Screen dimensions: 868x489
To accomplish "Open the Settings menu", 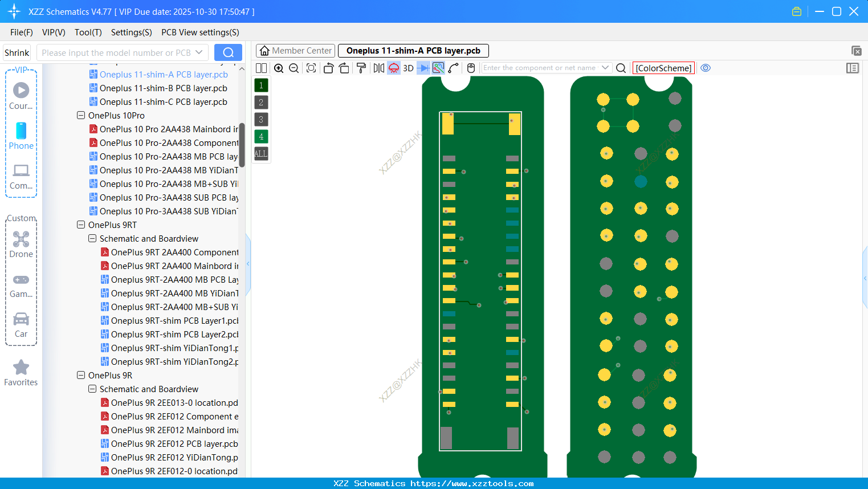I will click(x=131, y=32).
